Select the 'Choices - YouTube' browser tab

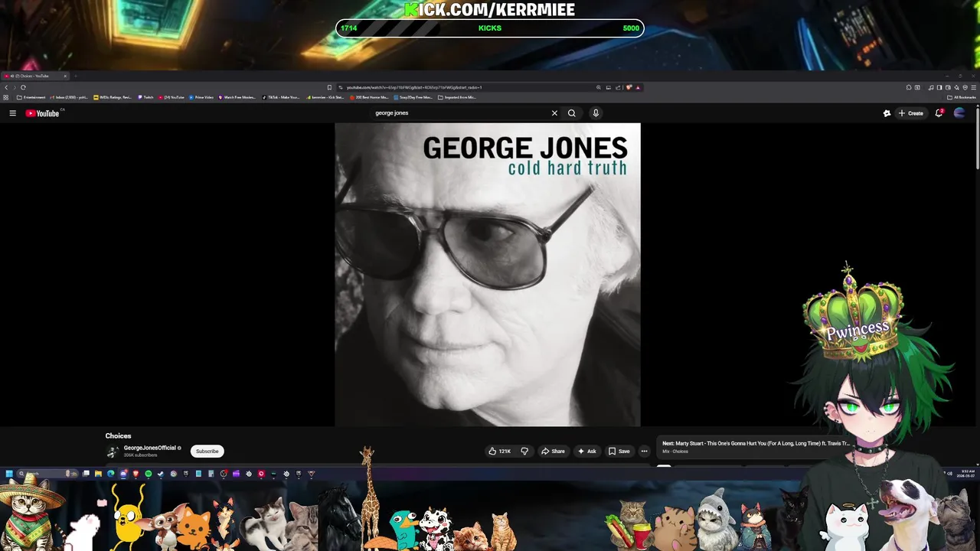click(34, 76)
